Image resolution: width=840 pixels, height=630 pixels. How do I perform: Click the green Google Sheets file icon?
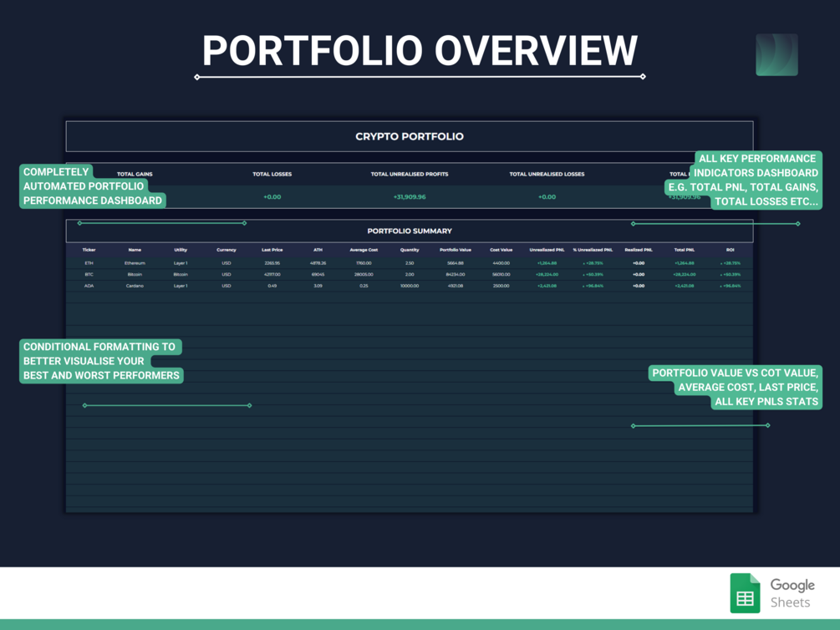[746, 593]
